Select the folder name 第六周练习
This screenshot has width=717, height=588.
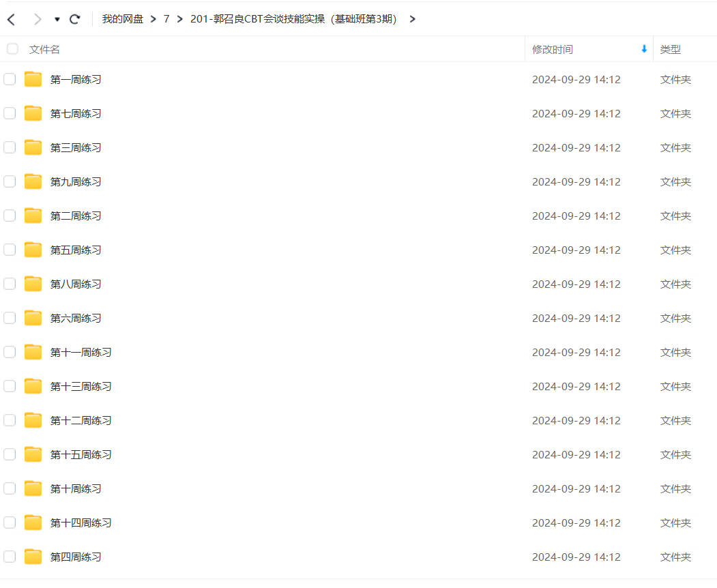[76, 319]
